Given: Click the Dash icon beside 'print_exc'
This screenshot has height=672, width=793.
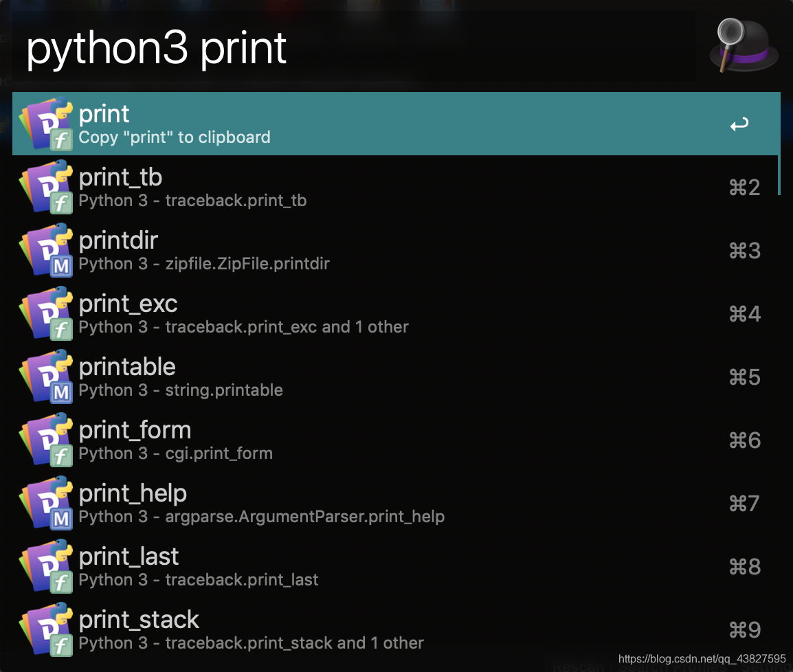Looking at the screenshot, I should [x=46, y=313].
